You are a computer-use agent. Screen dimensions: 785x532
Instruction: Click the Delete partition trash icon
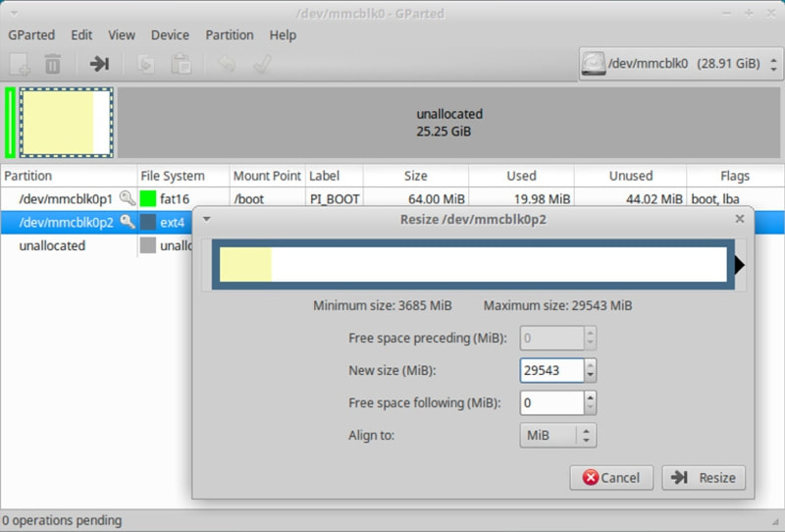click(x=53, y=64)
